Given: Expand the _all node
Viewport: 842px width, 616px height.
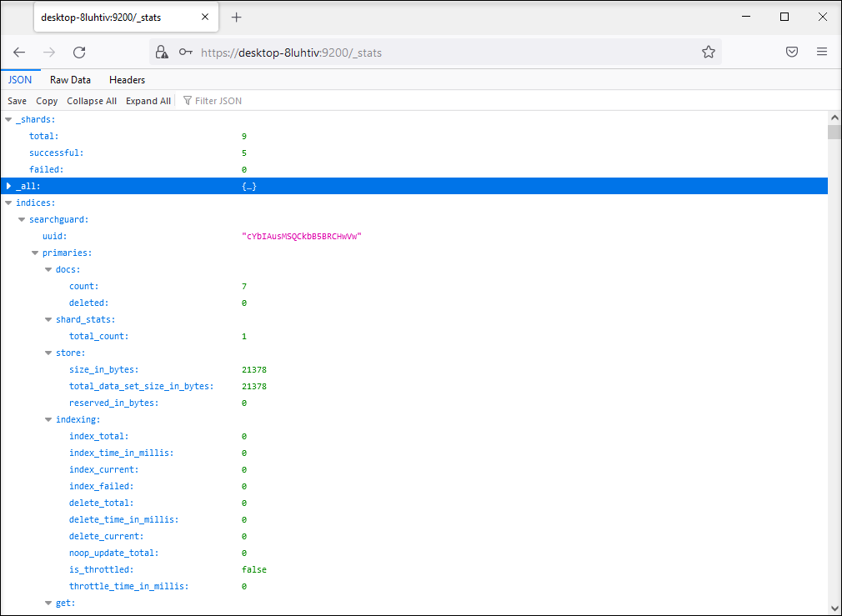Looking at the screenshot, I should [x=8, y=187].
